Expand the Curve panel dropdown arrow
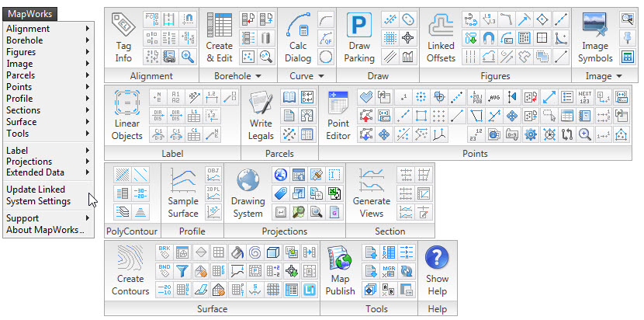Viewport: 644px width, 320px height. (x=321, y=76)
